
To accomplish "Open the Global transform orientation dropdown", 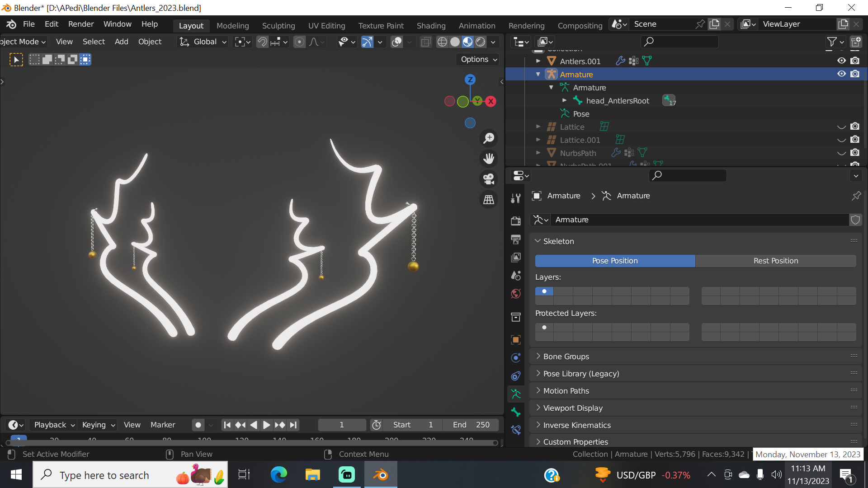I will [204, 42].
